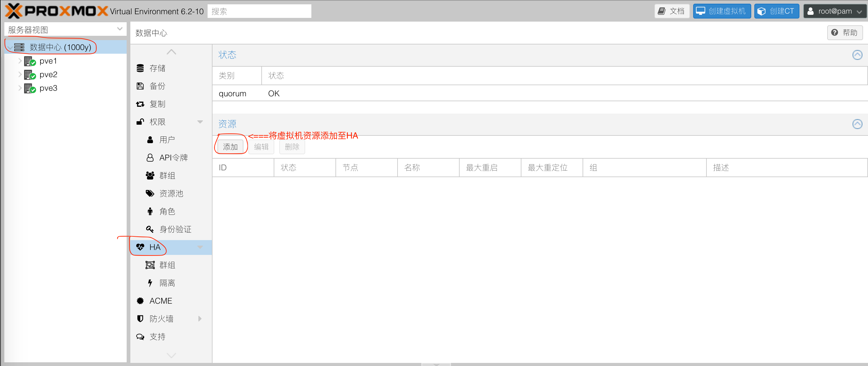Click the HA groups icon
This screenshot has width=868, height=366.
(150, 265)
